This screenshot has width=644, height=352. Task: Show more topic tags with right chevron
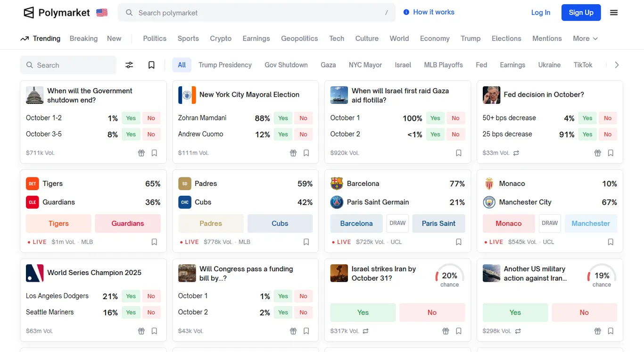click(617, 65)
